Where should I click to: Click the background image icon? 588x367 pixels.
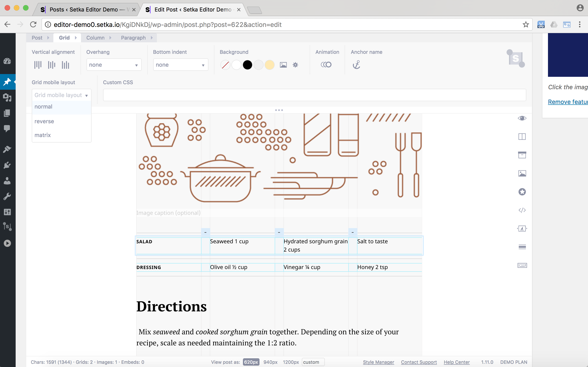[283, 65]
